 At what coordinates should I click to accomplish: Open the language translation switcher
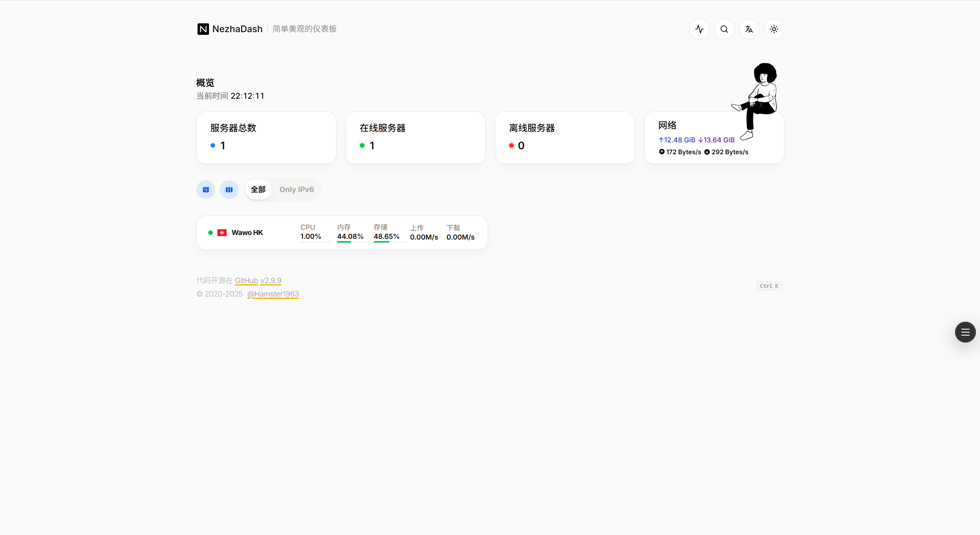(749, 29)
